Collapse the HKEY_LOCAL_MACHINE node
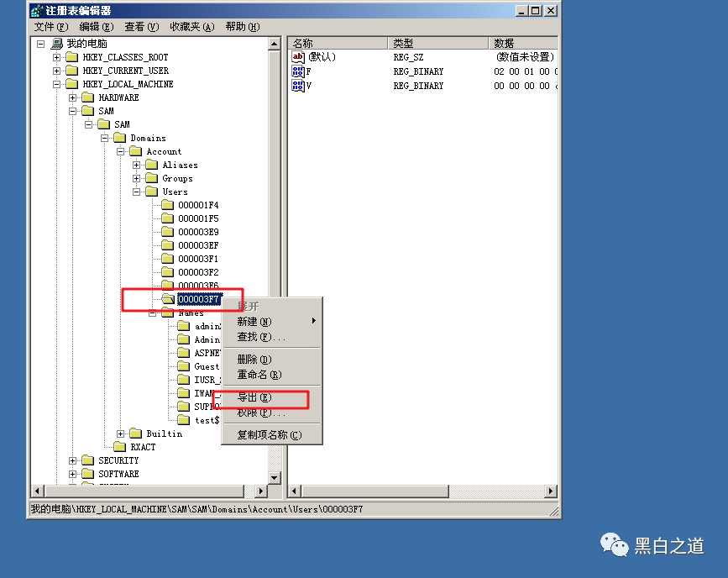 (57, 84)
